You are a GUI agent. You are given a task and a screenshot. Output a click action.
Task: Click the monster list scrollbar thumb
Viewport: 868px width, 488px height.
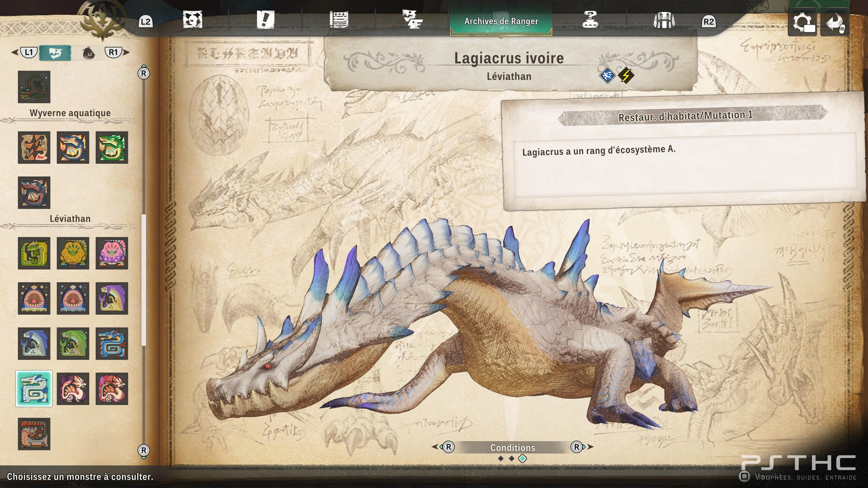point(144,280)
